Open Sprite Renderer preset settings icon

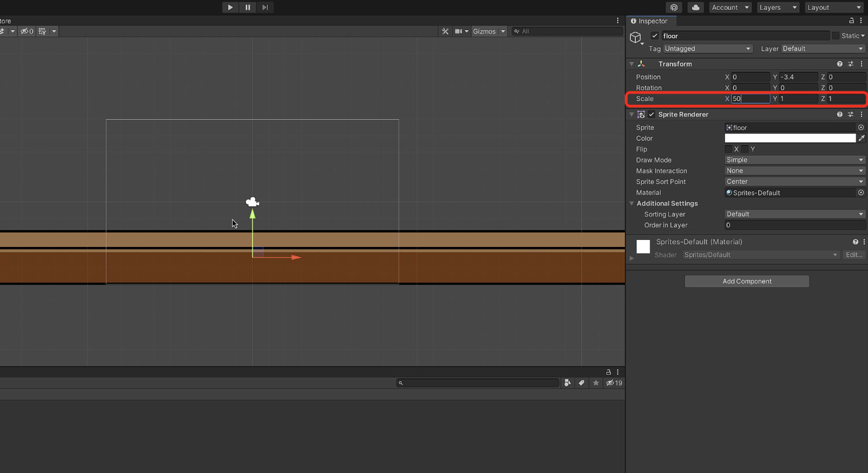(x=851, y=114)
